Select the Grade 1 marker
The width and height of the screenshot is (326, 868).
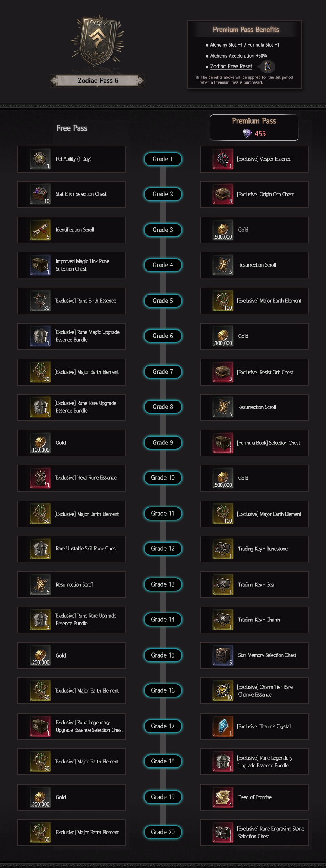click(x=163, y=159)
